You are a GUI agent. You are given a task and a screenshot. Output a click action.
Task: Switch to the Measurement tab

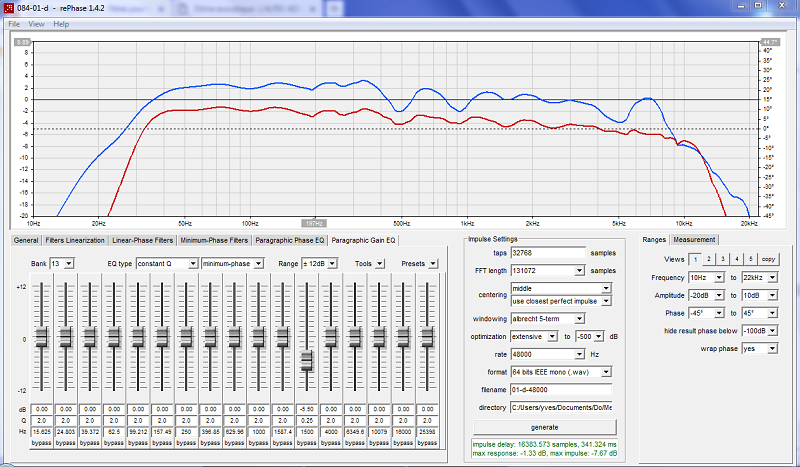pyautogui.click(x=694, y=239)
